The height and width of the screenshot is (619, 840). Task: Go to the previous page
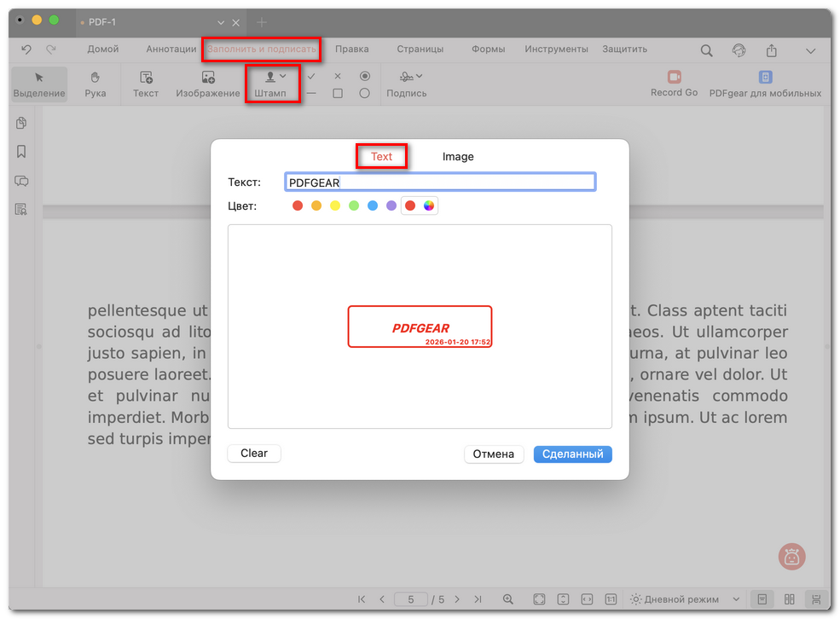point(382,599)
